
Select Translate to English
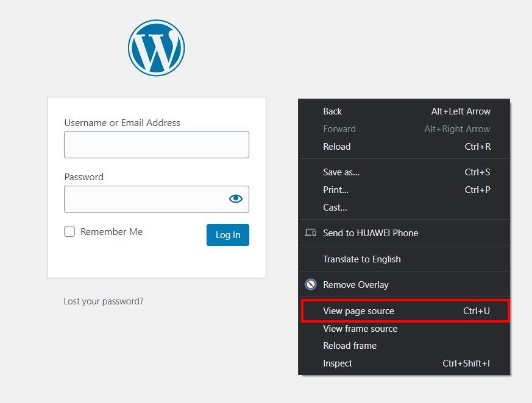click(x=362, y=259)
